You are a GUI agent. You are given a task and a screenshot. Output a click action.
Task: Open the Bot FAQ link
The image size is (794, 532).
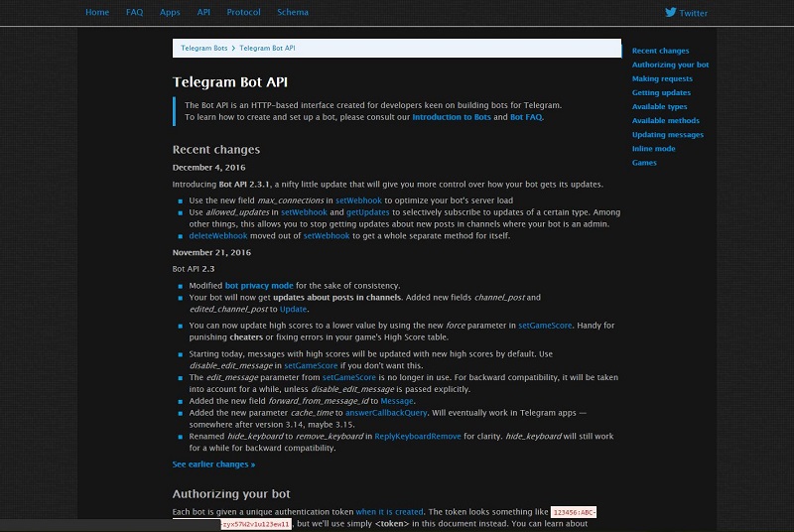click(x=526, y=117)
